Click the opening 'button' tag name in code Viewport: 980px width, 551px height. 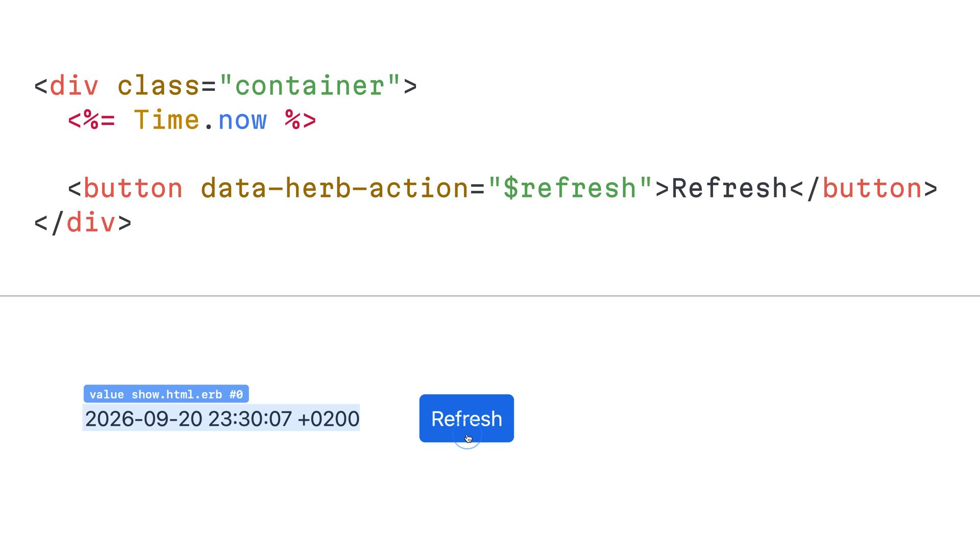point(133,188)
